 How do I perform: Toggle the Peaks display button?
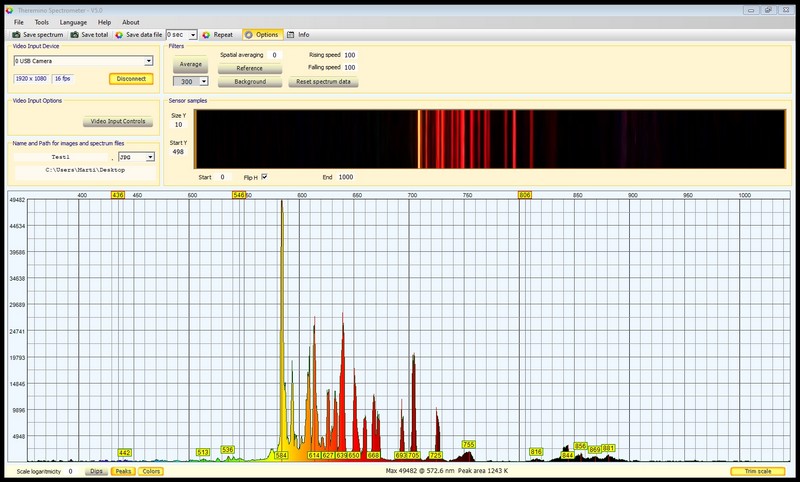click(x=123, y=471)
